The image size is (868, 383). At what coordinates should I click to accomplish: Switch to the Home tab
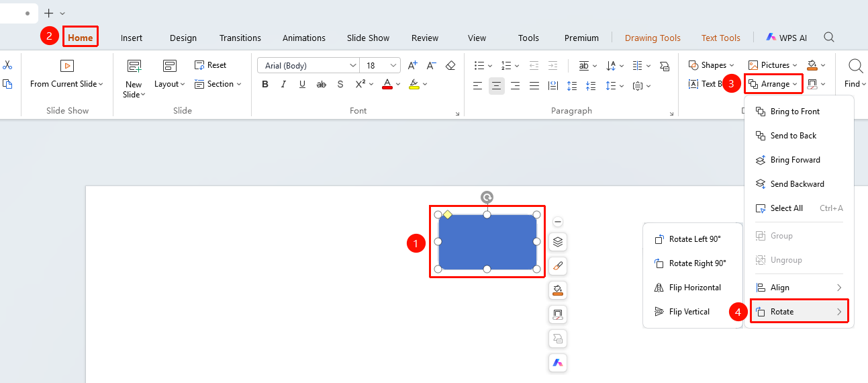pyautogui.click(x=80, y=38)
